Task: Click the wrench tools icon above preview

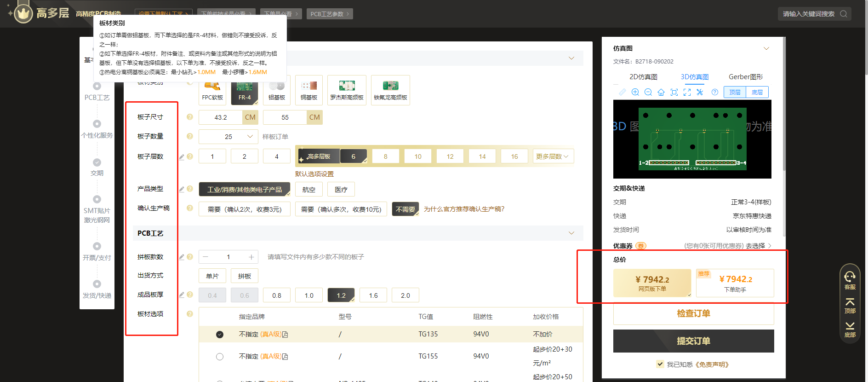Action: click(700, 92)
